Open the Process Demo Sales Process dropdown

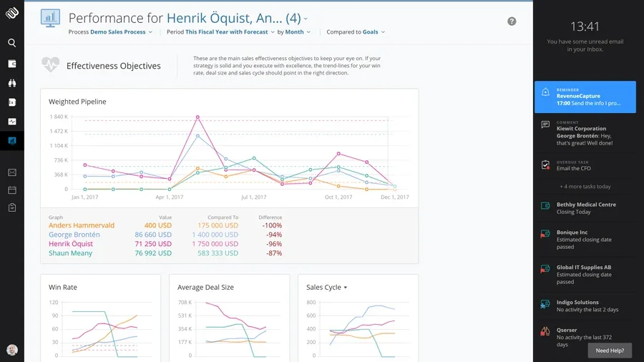click(111, 32)
